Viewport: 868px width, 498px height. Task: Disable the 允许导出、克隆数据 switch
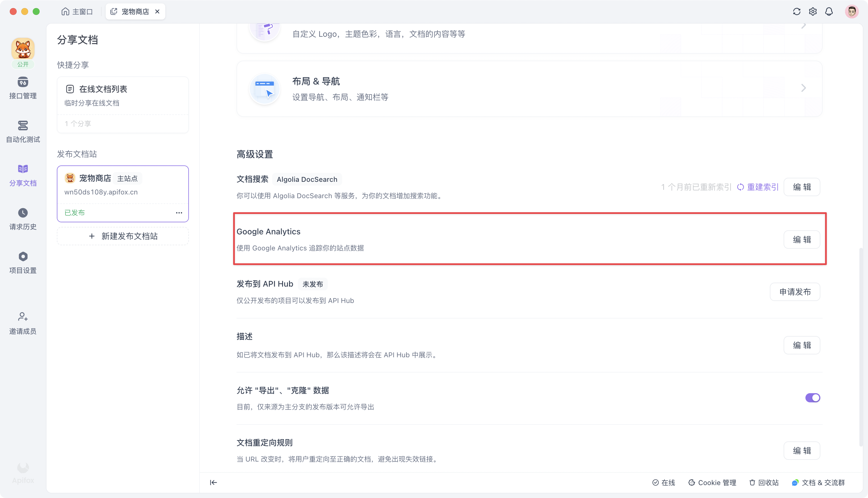tap(813, 397)
